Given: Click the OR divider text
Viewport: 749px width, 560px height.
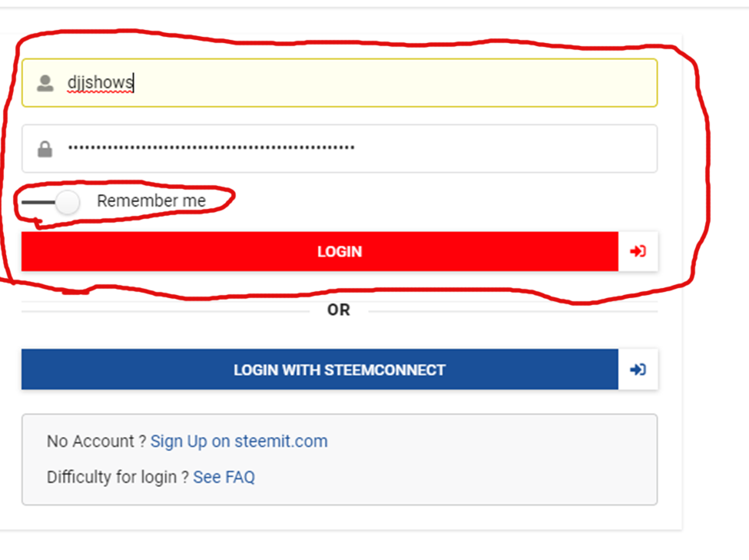Looking at the screenshot, I should (339, 310).
